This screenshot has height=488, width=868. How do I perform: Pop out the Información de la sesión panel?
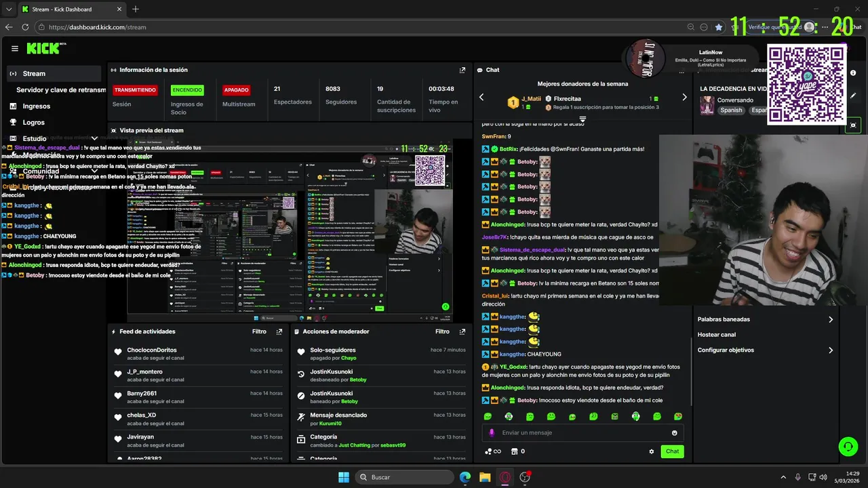click(462, 70)
